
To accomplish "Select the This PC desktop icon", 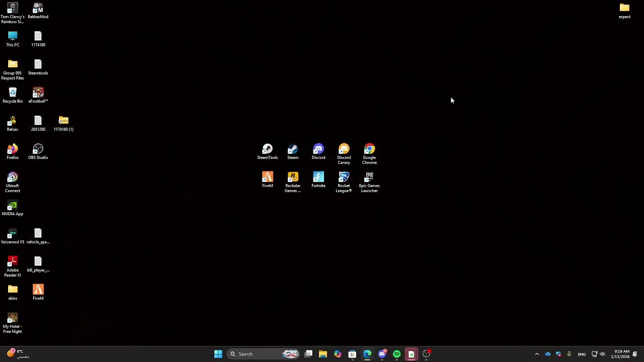I will click(x=13, y=39).
